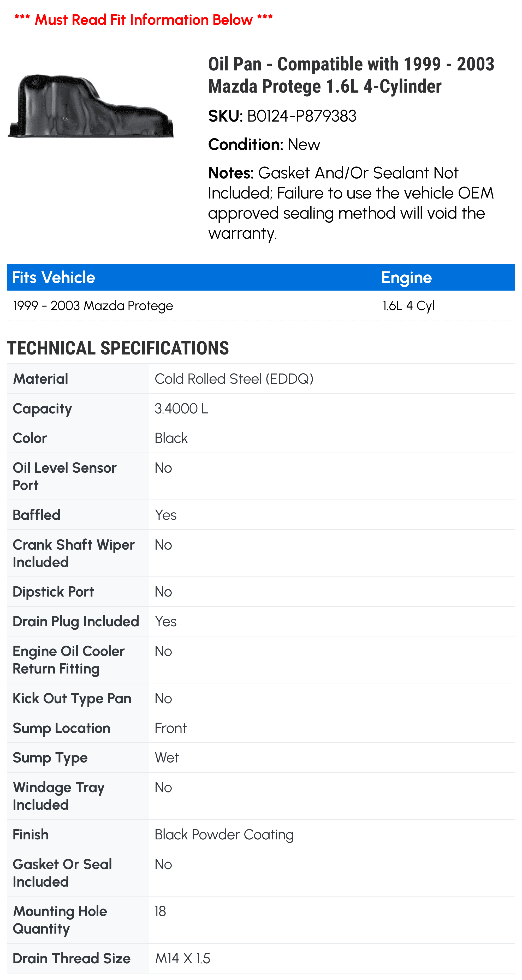Click the Material value Cold Rolled Steel (EDDQ)
Viewport: 522px width, 980px height.
(x=234, y=378)
